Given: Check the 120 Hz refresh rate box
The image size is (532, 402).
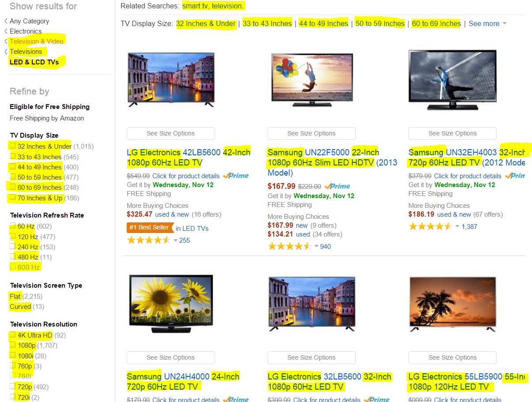Looking at the screenshot, I should pos(13,237).
